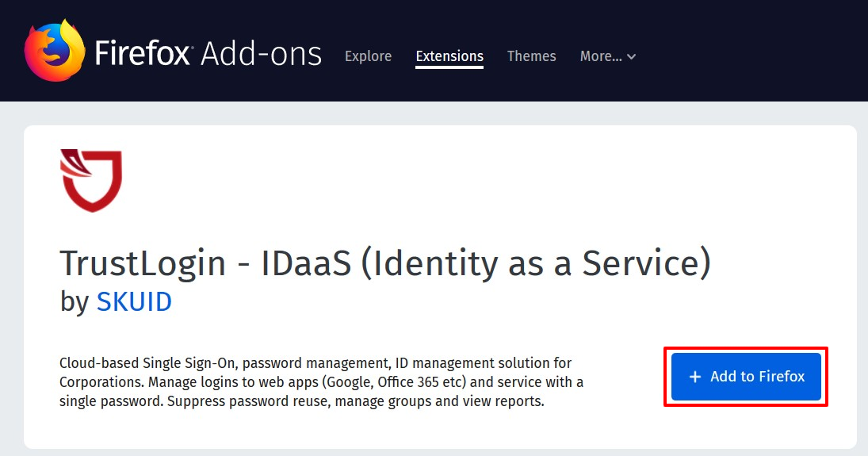The width and height of the screenshot is (868, 456).
Task: Click the chevron arrow beside More
Action: pyautogui.click(x=631, y=56)
